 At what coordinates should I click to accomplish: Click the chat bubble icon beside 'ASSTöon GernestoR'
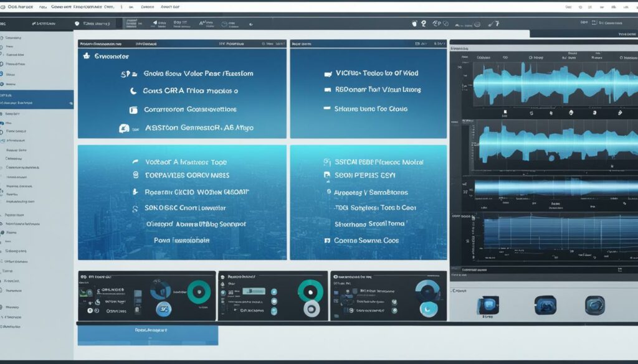124,128
